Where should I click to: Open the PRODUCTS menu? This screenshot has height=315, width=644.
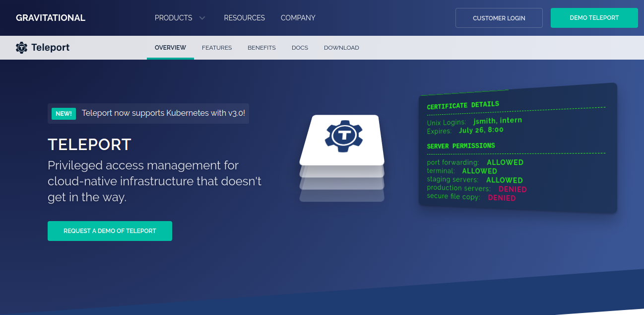[x=173, y=18]
